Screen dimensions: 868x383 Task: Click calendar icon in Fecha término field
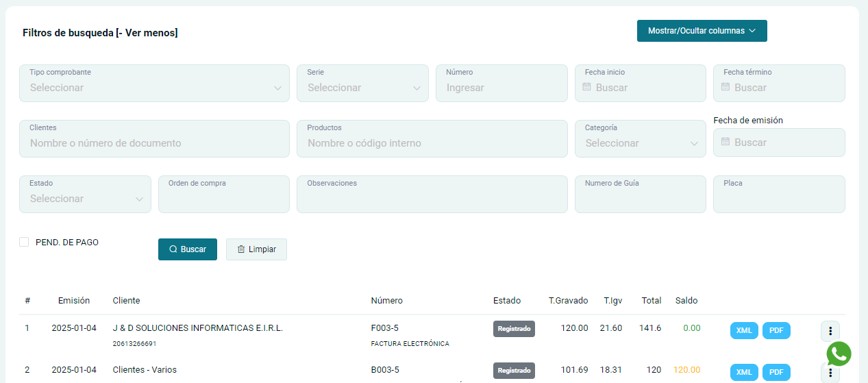(x=726, y=88)
